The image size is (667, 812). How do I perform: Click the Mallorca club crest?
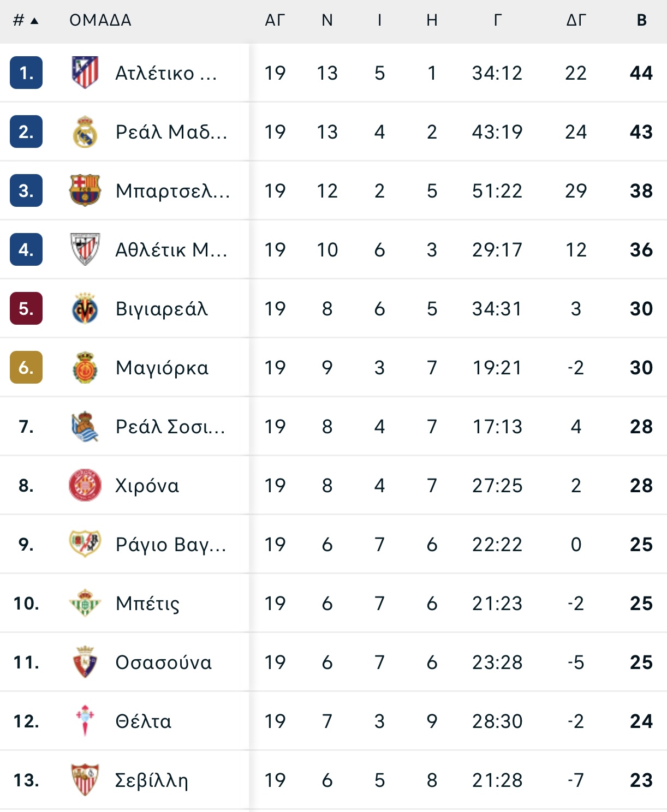(x=85, y=367)
